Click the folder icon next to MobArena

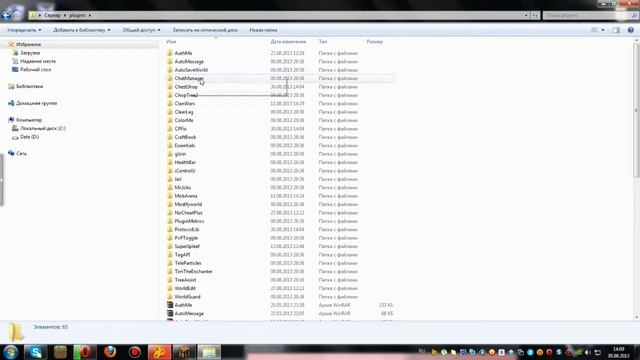[170, 196]
